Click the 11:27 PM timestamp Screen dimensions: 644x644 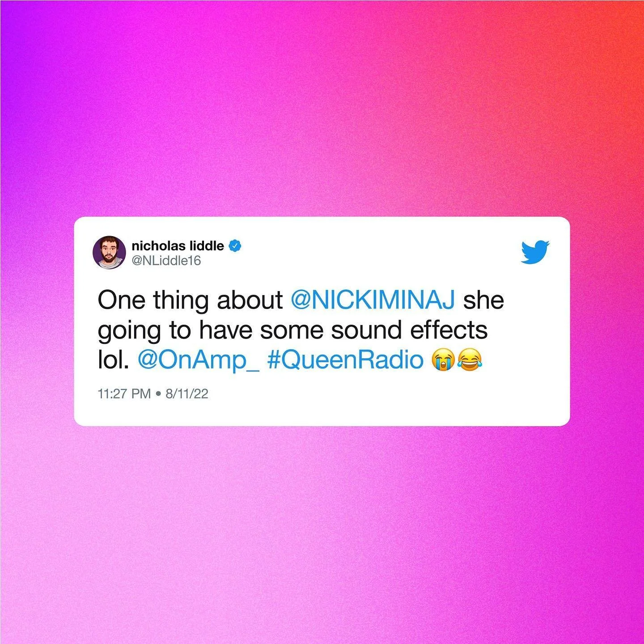coord(124,394)
